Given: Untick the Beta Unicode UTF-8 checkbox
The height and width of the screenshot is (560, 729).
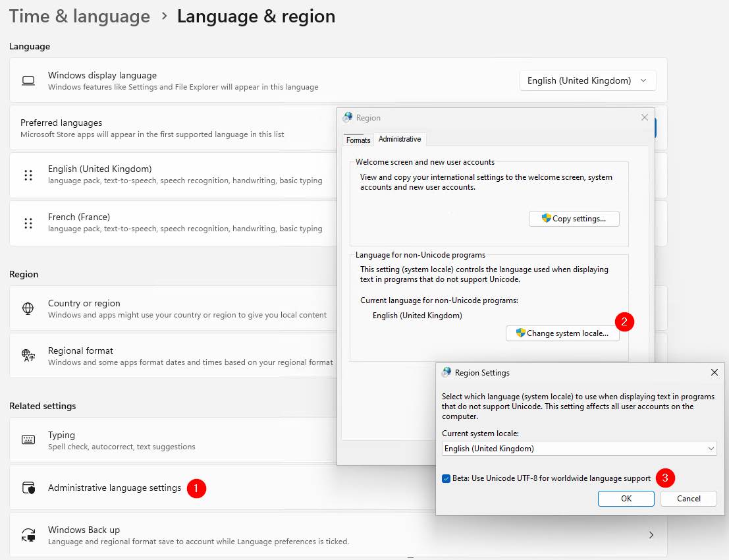Looking at the screenshot, I should 446,478.
